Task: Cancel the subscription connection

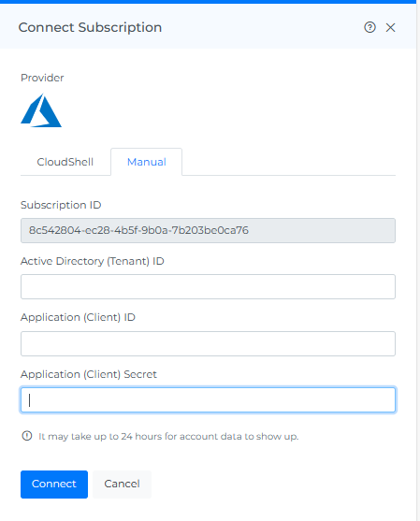Action: (x=122, y=485)
